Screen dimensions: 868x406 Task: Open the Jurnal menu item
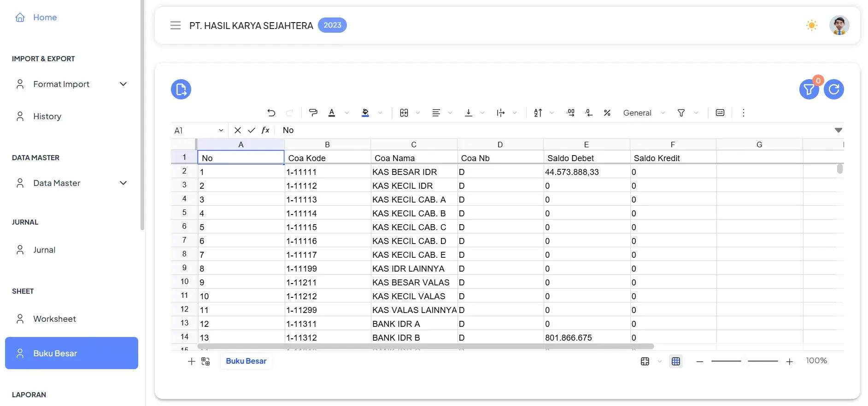point(71,250)
